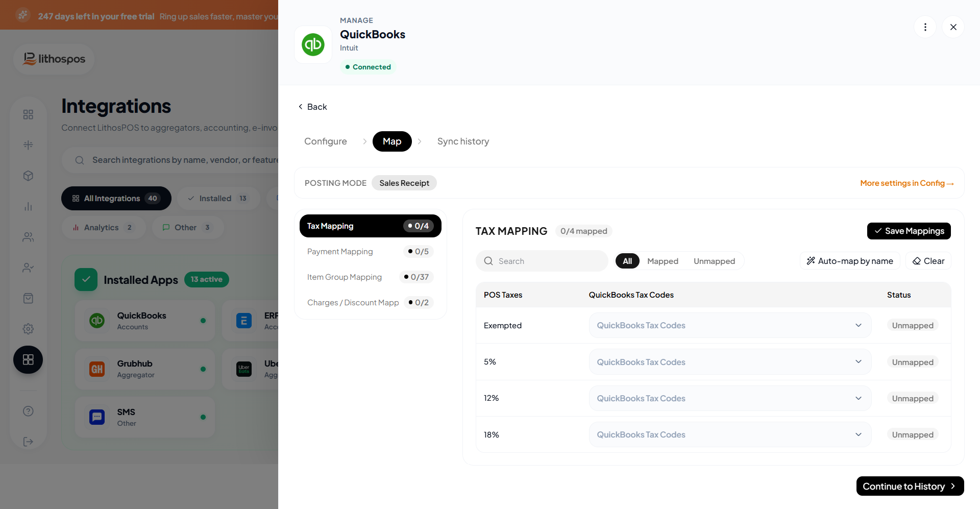Screen dimensions: 980x509
Task: Open the SMS Other integration card
Action: pos(144,417)
